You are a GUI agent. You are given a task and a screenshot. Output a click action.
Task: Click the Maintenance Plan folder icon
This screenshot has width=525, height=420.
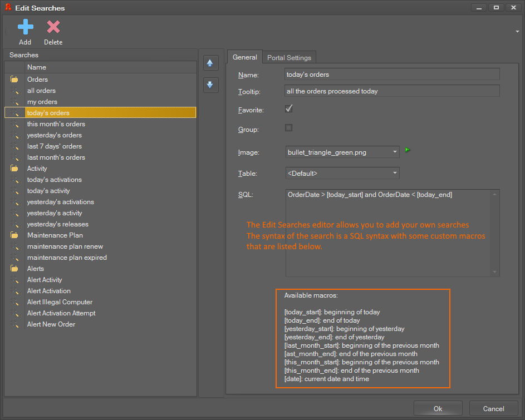[x=14, y=235]
